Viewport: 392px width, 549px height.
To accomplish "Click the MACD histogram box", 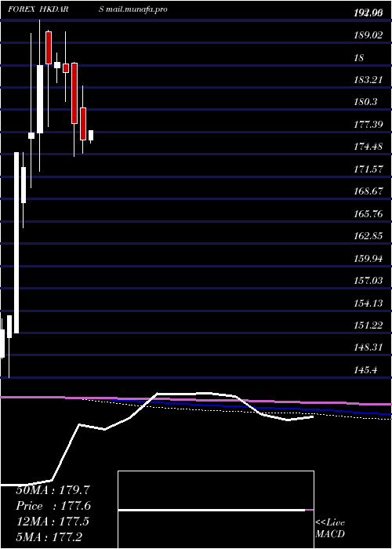I will pos(216,510).
